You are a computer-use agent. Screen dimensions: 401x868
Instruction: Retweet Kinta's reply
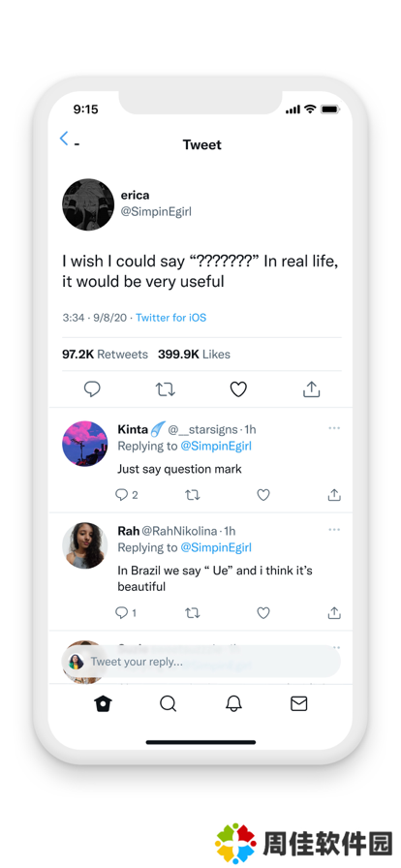tap(192, 495)
